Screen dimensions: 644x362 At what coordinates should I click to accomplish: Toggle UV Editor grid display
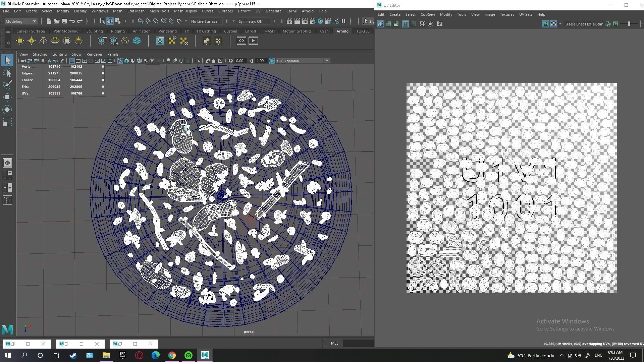tap(423, 24)
